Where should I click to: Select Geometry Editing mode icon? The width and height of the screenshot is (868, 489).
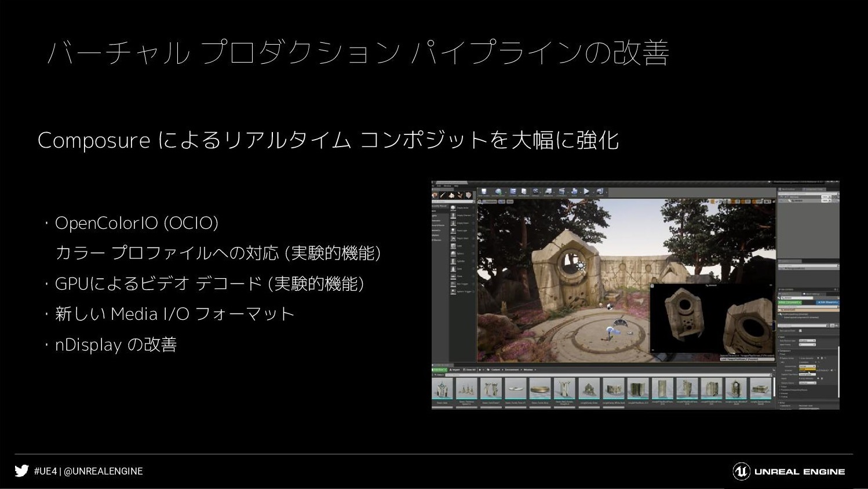coord(468,195)
